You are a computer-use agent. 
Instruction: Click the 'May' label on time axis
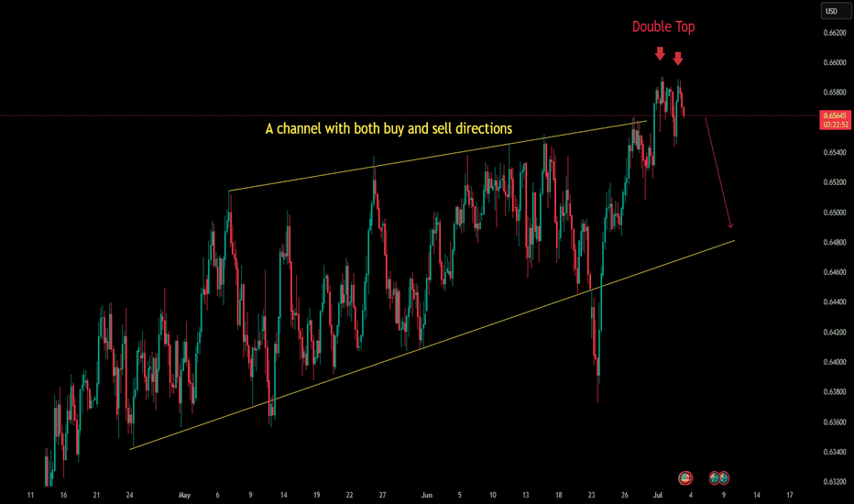(x=184, y=495)
